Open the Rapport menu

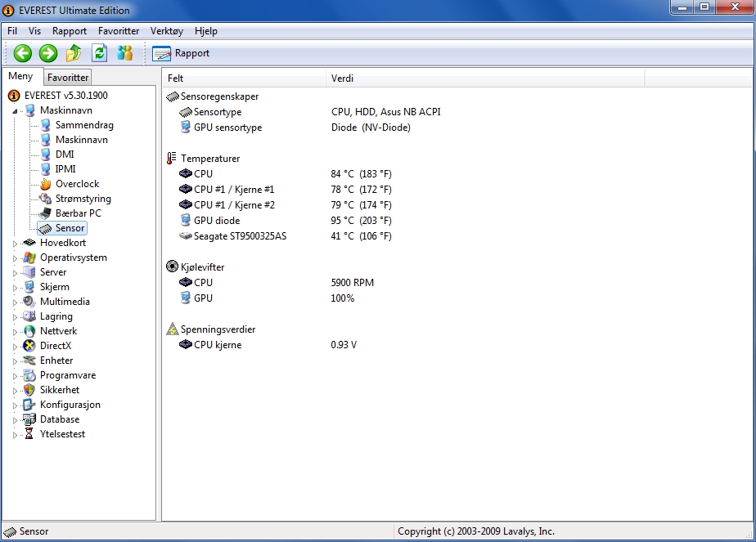pyautogui.click(x=70, y=31)
